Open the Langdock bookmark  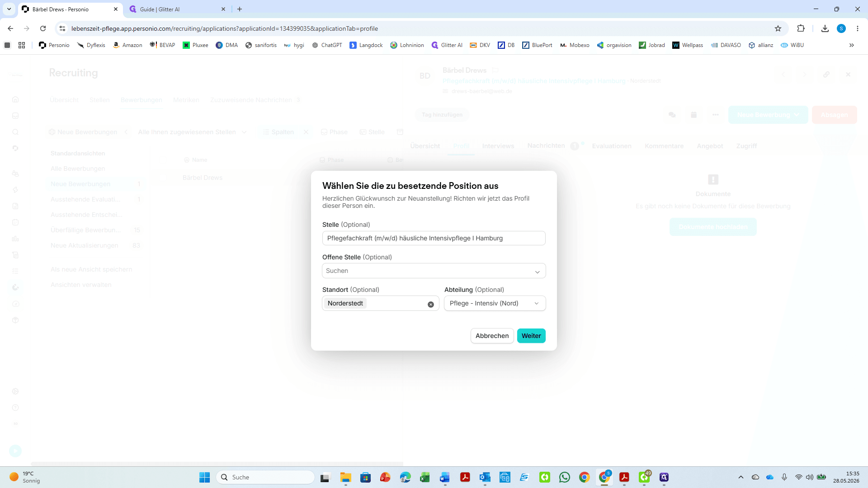(366, 45)
